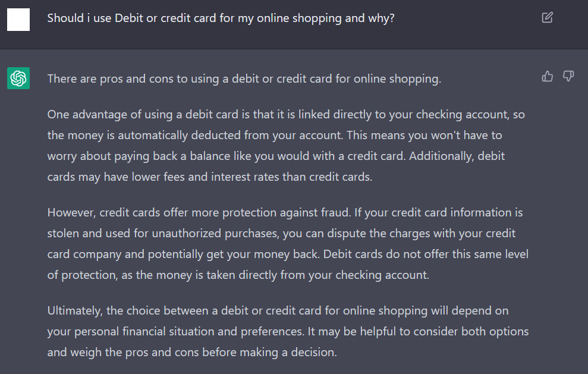Click the line beginning 'One advantage of using'
This screenshot has height=374, width=588.
(x=286, y=114)
